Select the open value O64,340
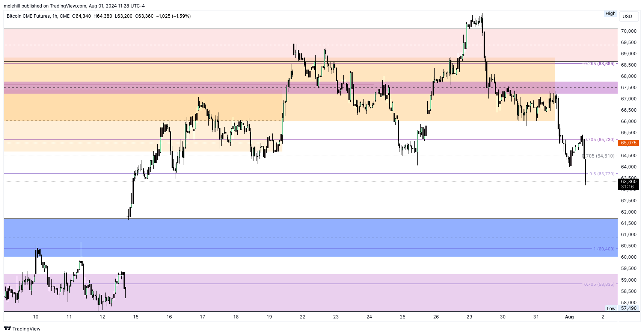Viewport: 644px width, 335px height. point(81,16)
